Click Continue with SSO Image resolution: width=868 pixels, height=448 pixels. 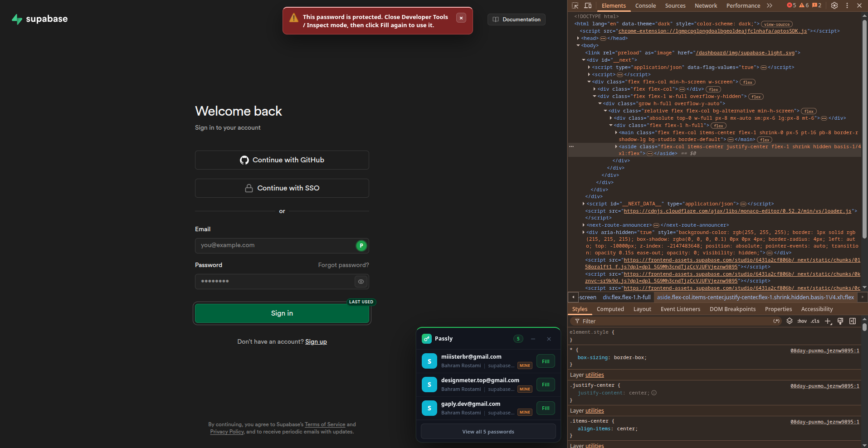click(x=282, y=188)
